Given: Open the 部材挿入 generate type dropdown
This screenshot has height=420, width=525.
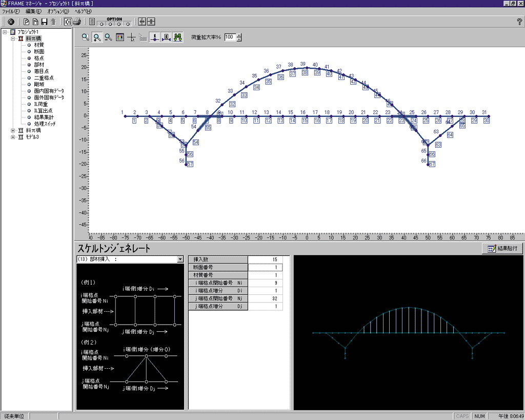Looking at the screenshot, I should pyautogui.click(x=180, y=259).
